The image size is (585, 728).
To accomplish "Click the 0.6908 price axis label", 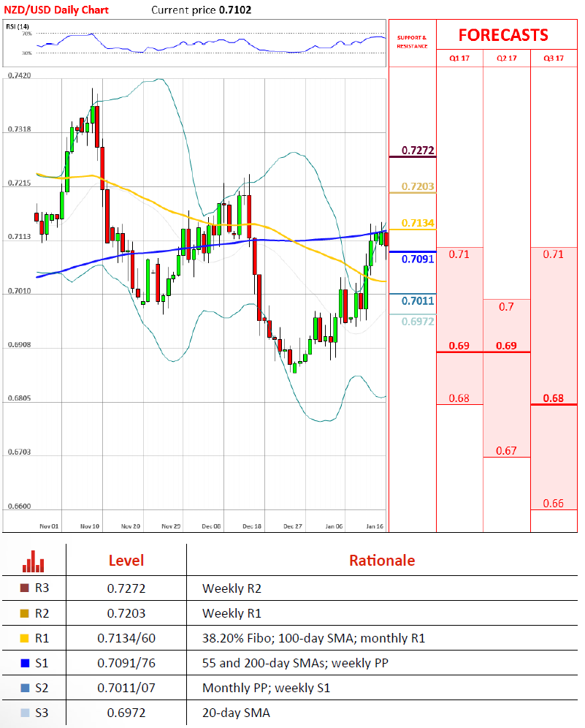I will (20, 344).
